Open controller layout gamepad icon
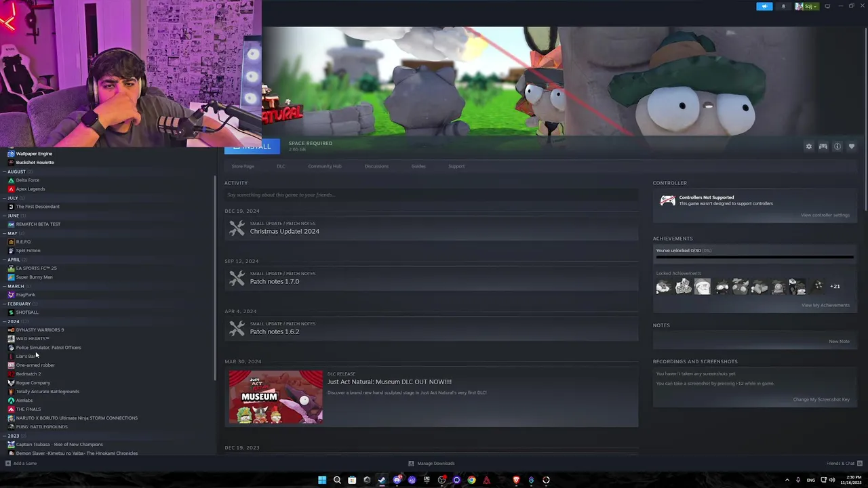868x488 pixels. tap(823, 146)
